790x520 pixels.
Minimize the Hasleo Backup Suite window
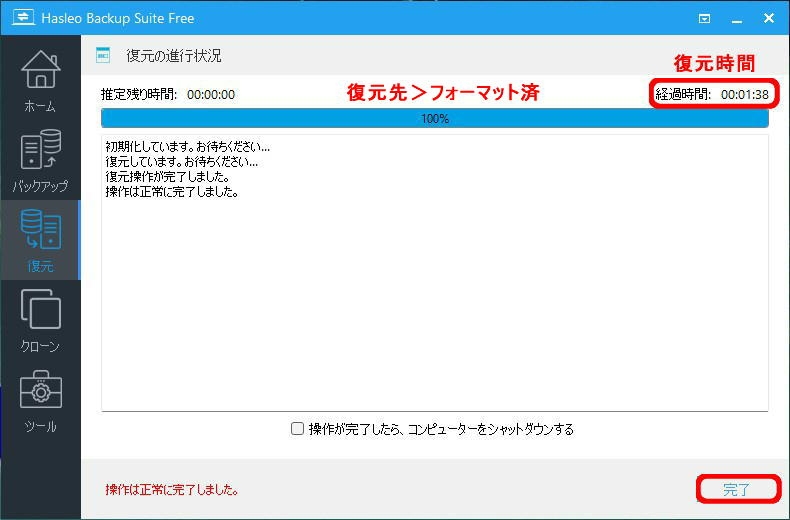point(737,19)
